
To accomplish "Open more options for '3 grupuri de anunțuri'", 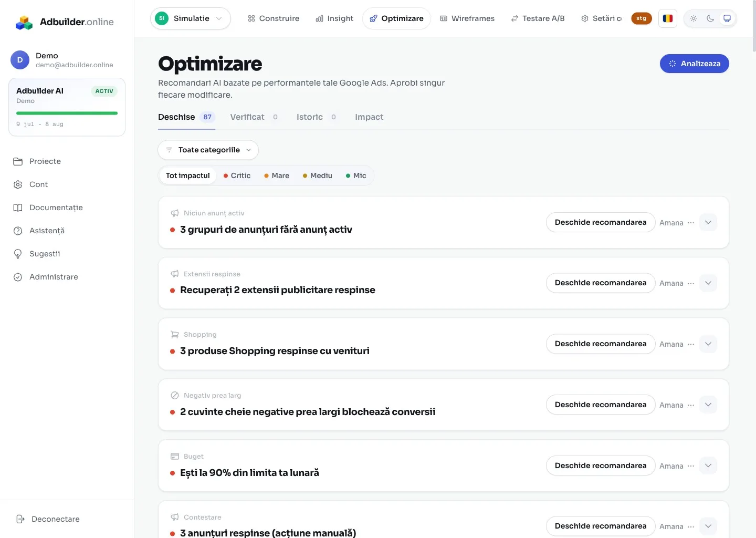I will [691, 223].
